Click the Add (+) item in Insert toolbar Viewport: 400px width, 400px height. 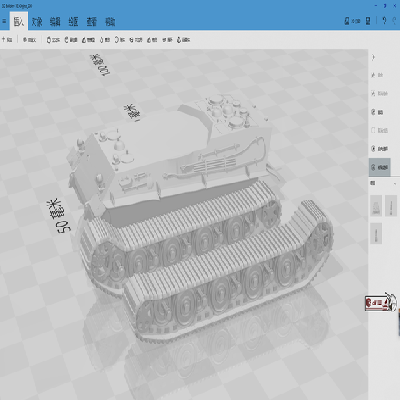(x=7, y=40)
